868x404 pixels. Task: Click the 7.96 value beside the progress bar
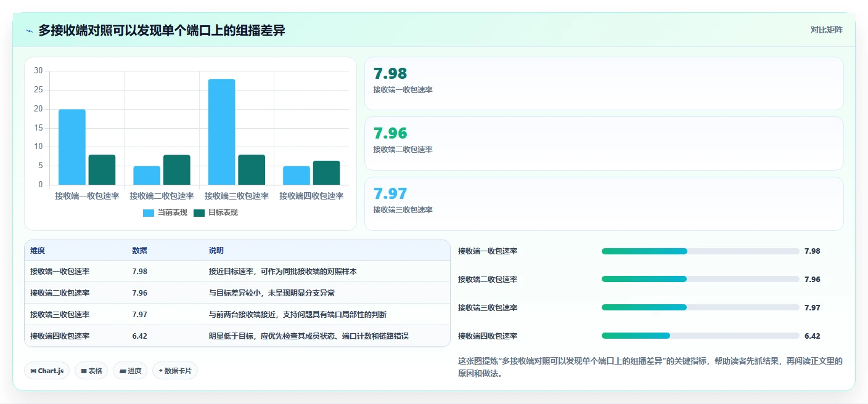813,280
